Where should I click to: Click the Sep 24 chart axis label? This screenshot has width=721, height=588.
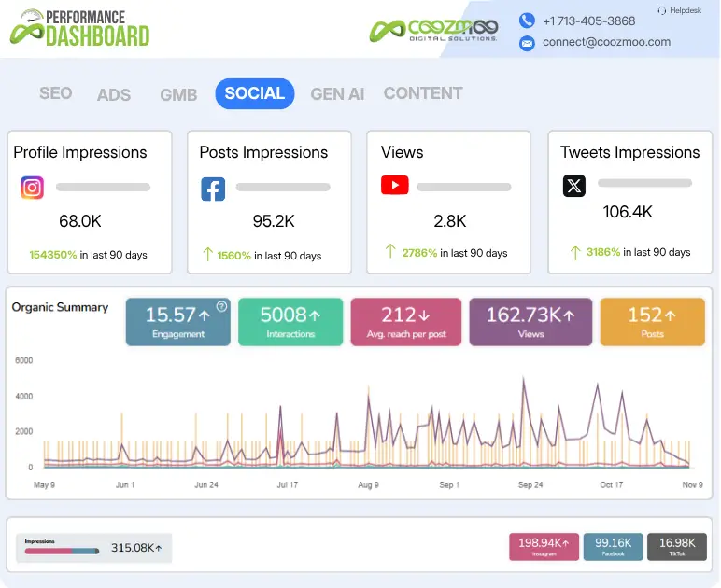(x=530, y=485)
